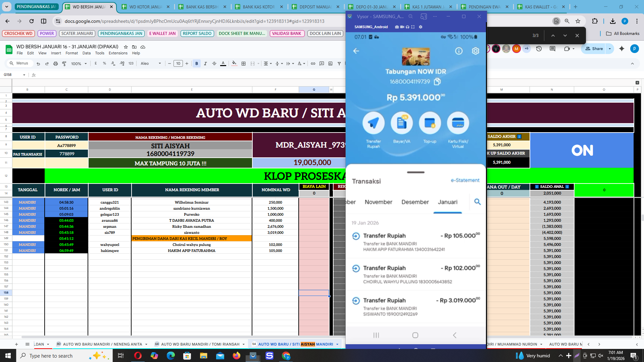This screenshot has height=362, width=644.
Task: Open the Format menu
Action: click(71, 53)
